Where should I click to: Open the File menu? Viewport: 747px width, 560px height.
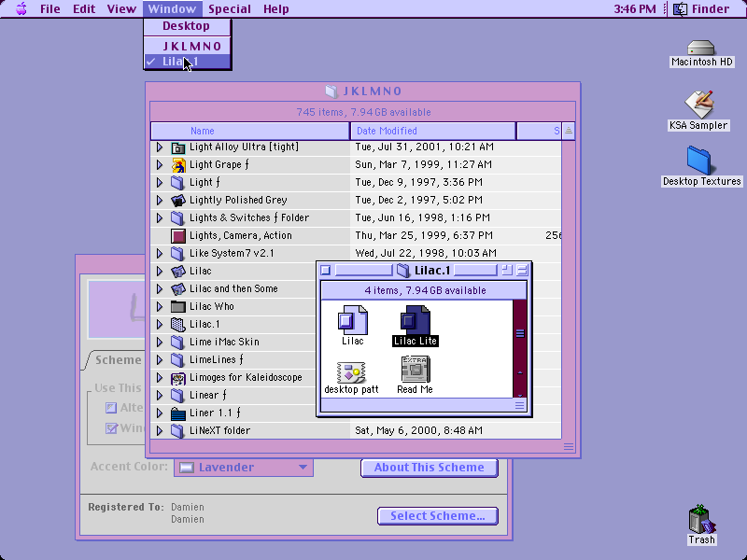coord(50,8)
